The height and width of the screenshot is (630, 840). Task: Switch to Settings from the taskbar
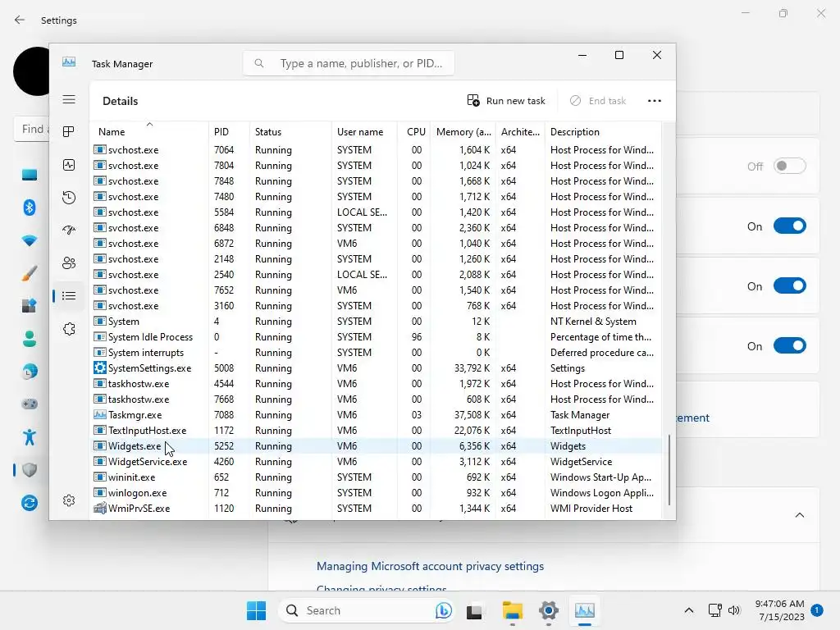549,610
